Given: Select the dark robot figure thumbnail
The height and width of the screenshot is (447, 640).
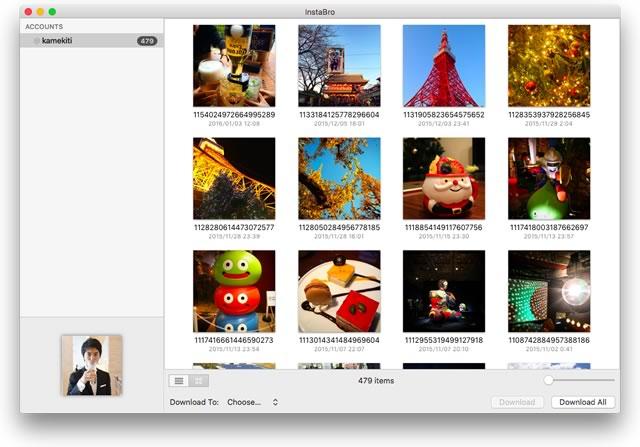Looking at the screenshot, I should [x=444, y=291].
